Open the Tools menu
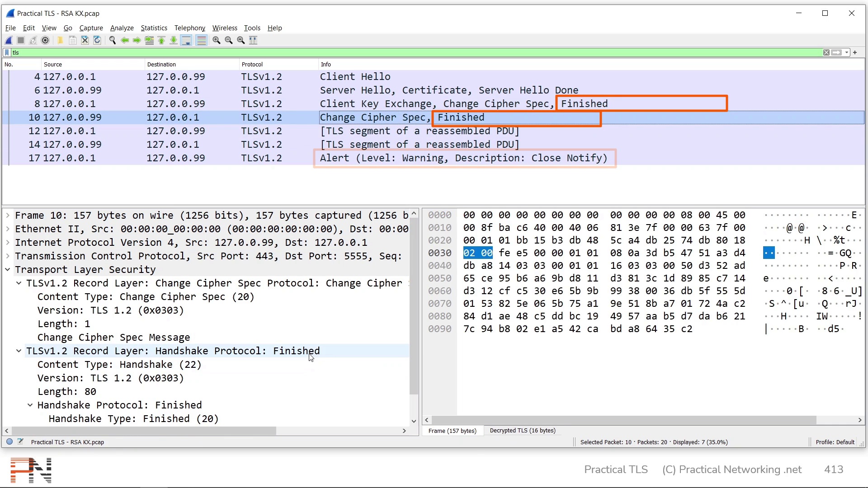Viewport: 868px width, 488px height. click(252, 28)
